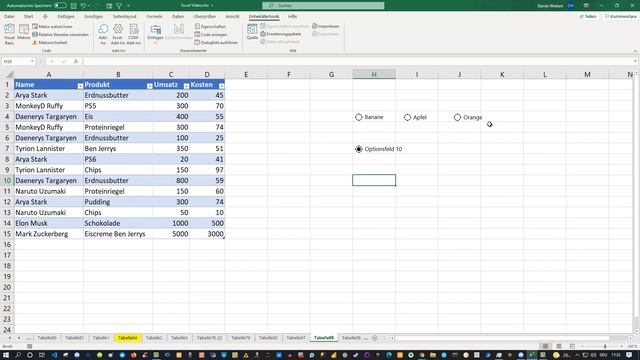Open the Visual Basic editor
This screenshot has height=360, width=640.
[9, 34]
